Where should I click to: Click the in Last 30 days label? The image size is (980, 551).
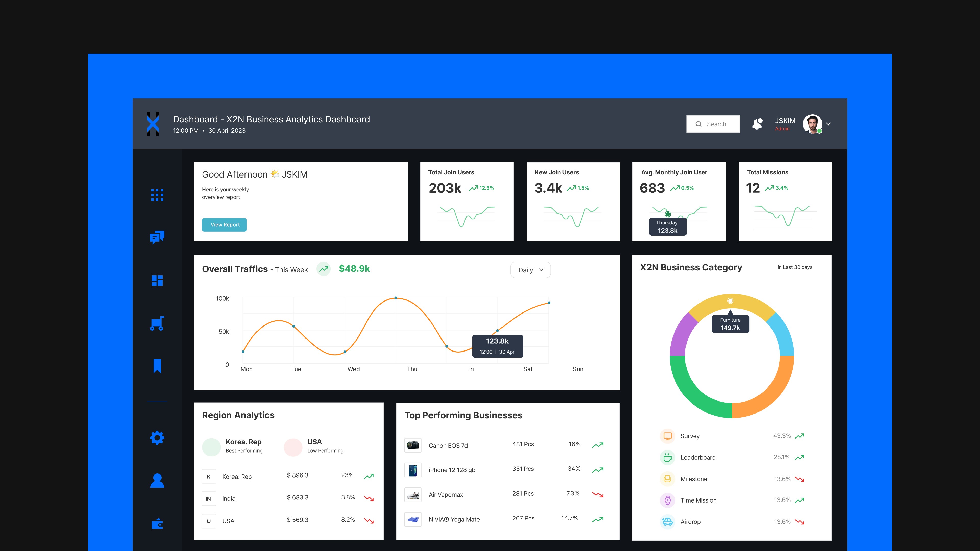pos(795,267)
